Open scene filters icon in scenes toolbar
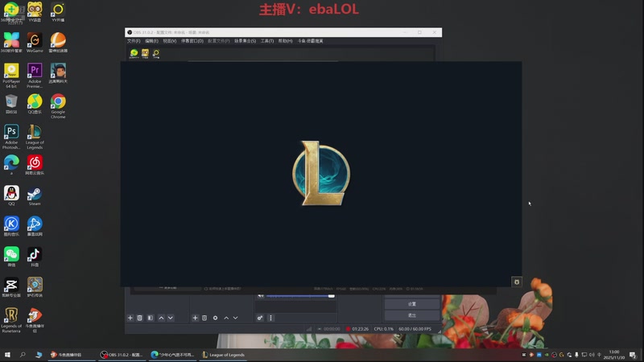The width and height of the screenshot is (644, 362). point(151,318)
